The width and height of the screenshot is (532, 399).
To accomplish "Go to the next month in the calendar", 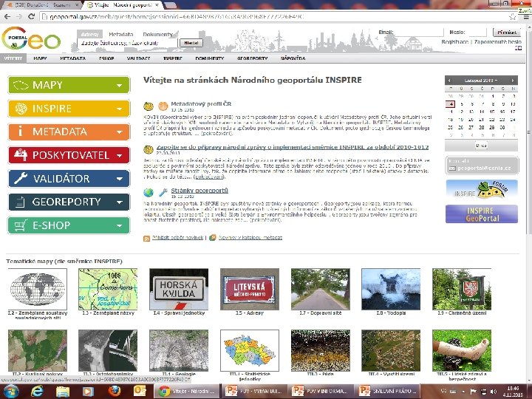I will tap(512, 81).
